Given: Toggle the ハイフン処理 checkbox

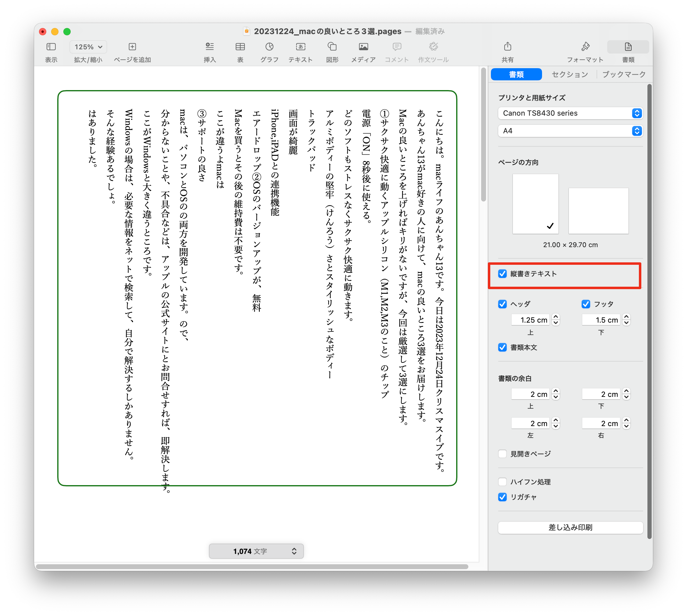Looking at the screenshot, I should click(x=502, y=482).
